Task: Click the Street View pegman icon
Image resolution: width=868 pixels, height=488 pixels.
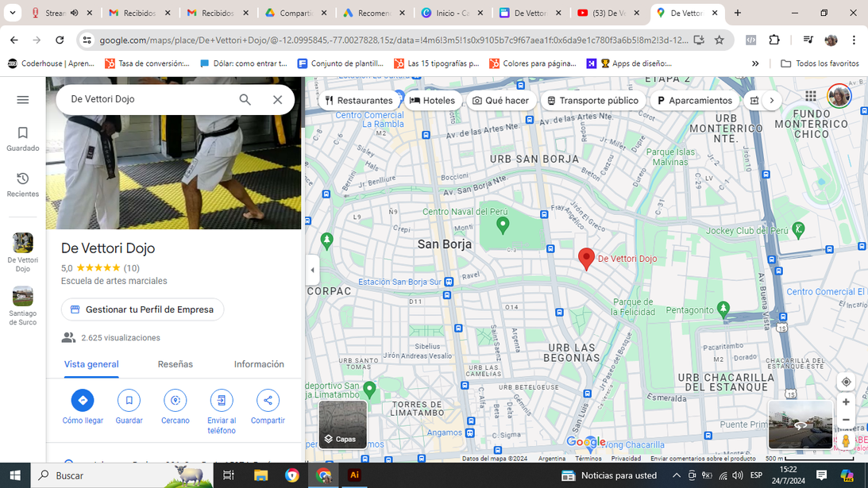Action: pyautogui.click(x=846, y=441)
